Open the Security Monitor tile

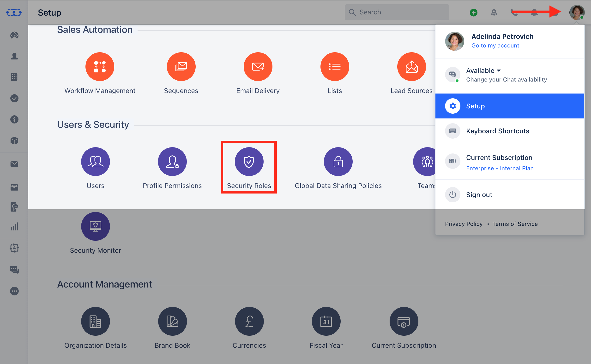click(x=95, y=226)
